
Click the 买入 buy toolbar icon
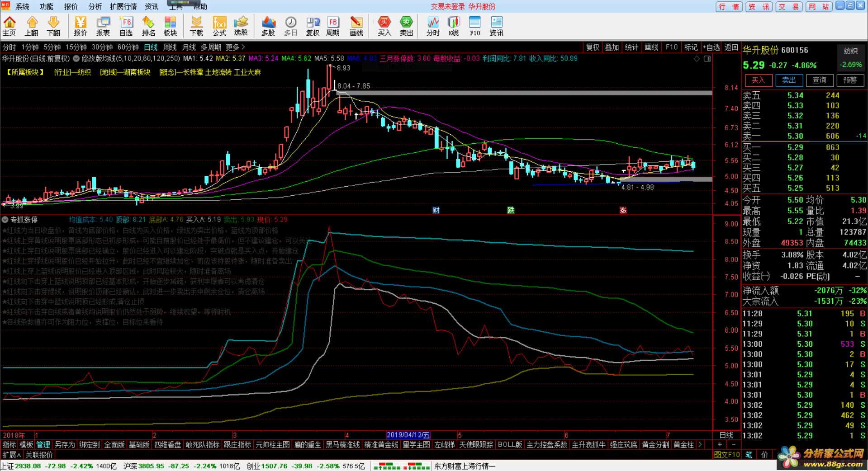384,26
